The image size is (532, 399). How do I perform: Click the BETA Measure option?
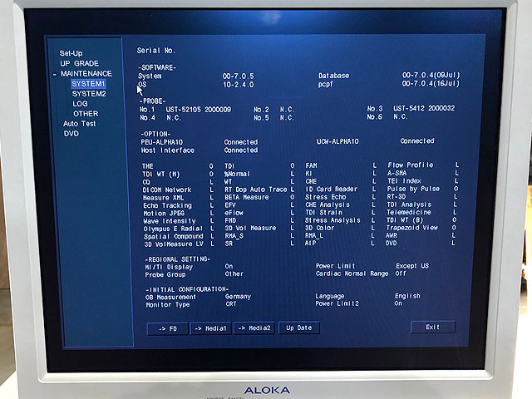[x=247, y=197]
